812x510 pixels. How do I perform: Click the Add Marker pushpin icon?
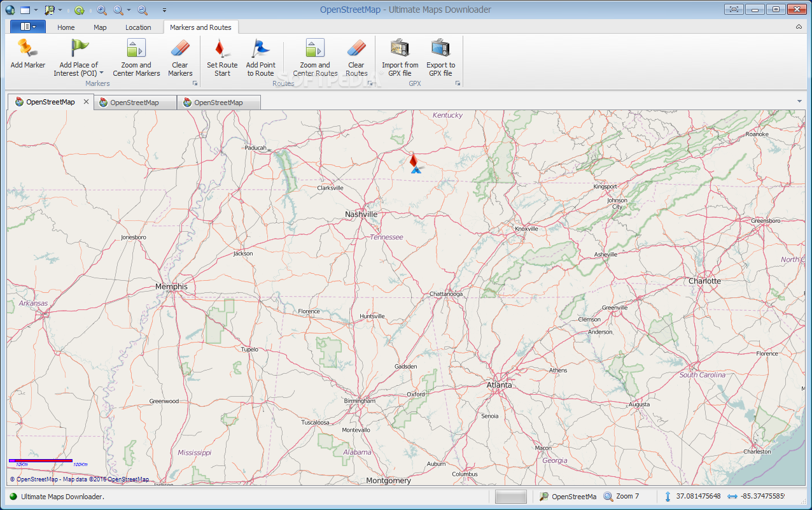[27, 48]
